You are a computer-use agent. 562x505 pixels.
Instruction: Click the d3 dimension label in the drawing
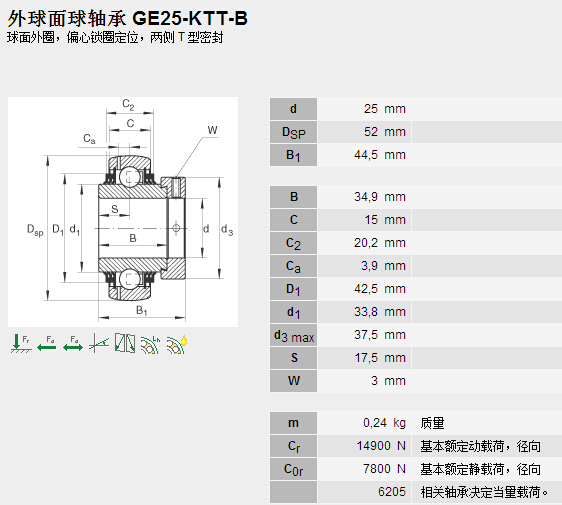point(227,229)
